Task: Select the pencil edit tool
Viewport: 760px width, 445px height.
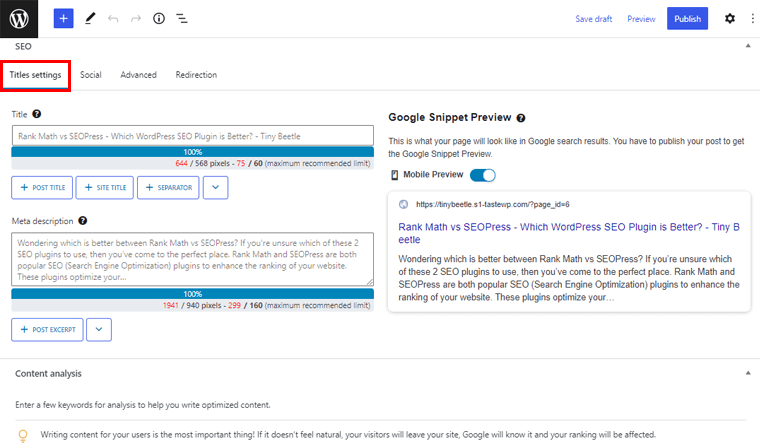Action: [90, 18]
